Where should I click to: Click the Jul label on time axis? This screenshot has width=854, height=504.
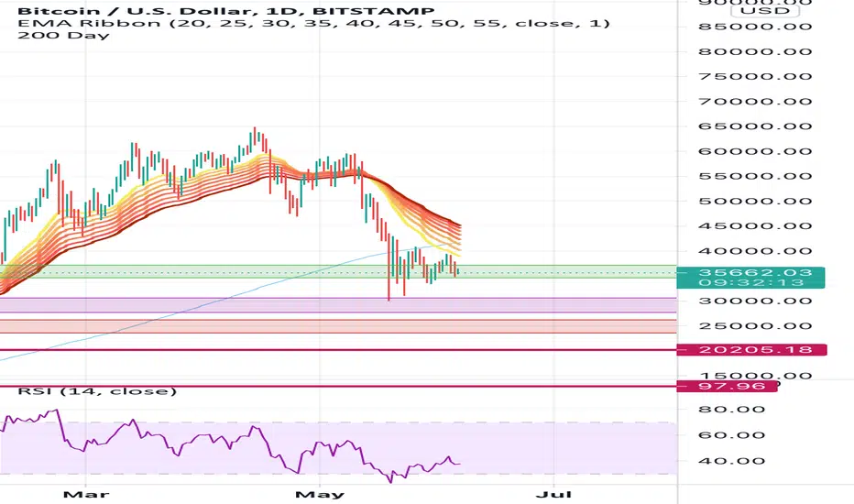[x=553, y=495]
